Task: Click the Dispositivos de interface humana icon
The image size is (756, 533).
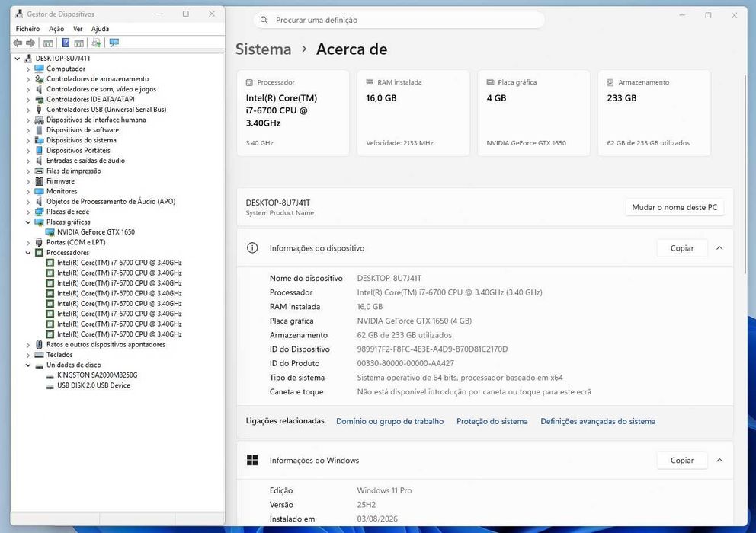Action: click(39, 120)
